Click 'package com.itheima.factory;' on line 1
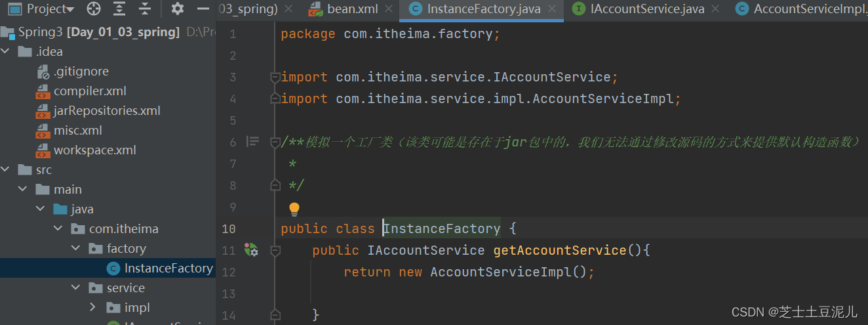The image size is (868, 325). [x=391, y=34]
